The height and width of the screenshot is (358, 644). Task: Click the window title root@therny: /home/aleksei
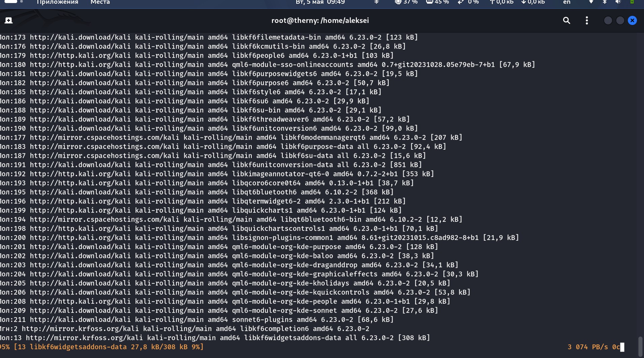(320, 21)
